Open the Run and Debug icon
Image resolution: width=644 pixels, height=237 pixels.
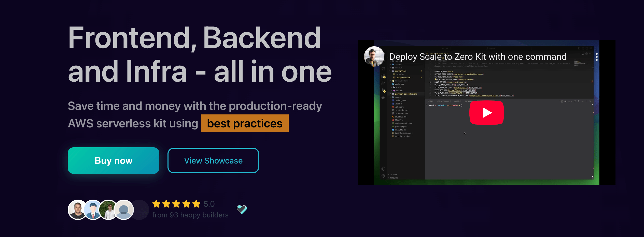(383, 83)
